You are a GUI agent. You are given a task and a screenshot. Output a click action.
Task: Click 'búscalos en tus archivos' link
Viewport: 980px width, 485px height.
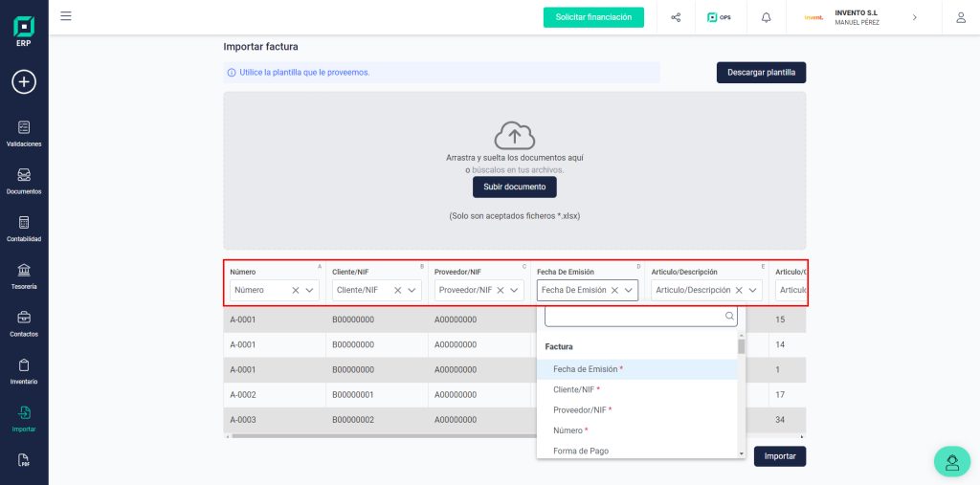click(518, 170)
